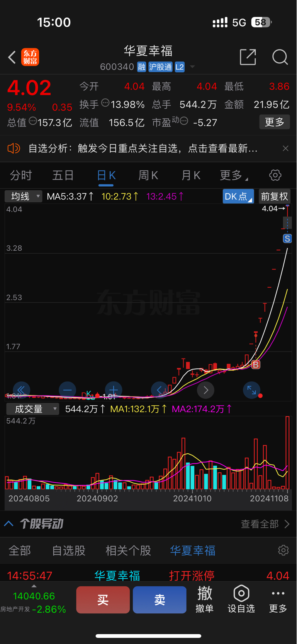
Task: Select the 日K tab
Action: 106,176
